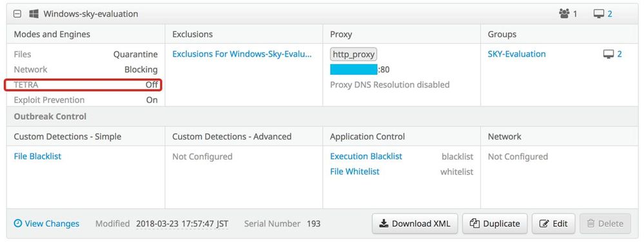Open the Execution Blacklist link
This screenshot has width=644, height=242.
(366, 156)
